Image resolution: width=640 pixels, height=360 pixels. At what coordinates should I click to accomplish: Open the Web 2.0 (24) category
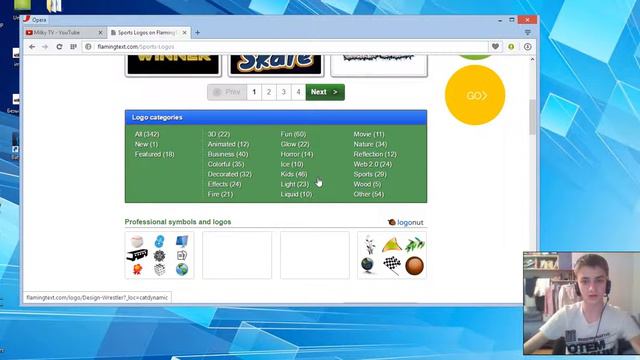(373, 164)
